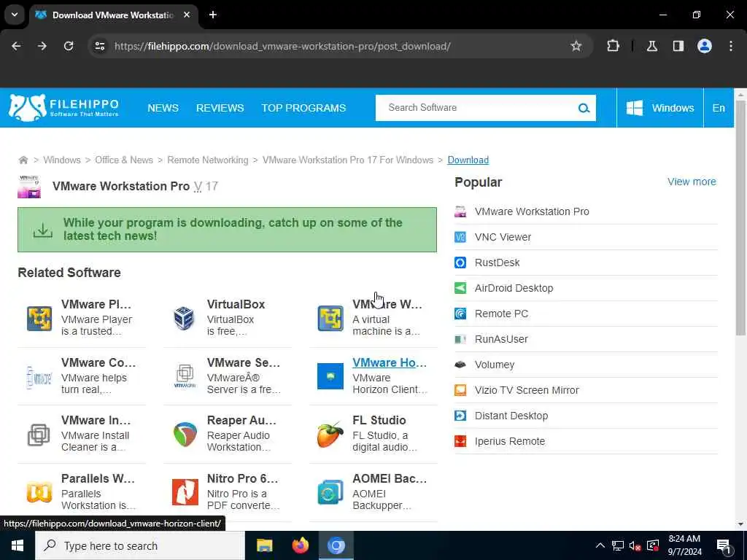Bookmark this page with the star icon
Viewport: 747px width, 560px height.
[x=576, y=46]
